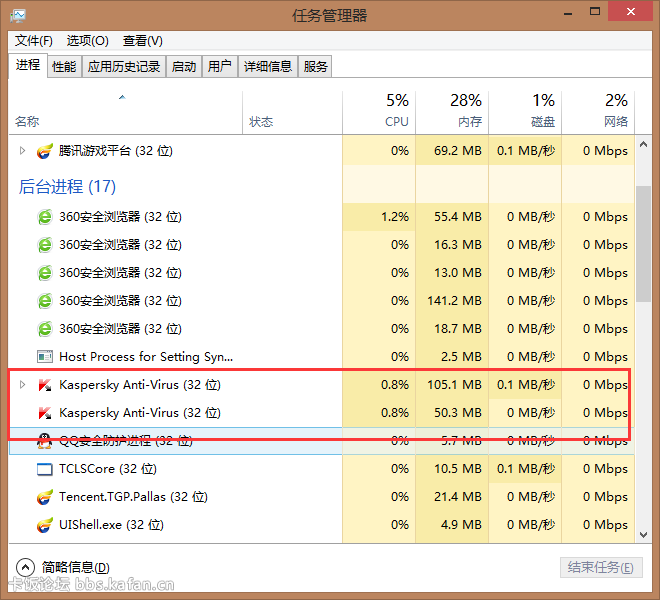Sort by the CPU column header
Screen dimensions: 660x600
tap(379, 113)
